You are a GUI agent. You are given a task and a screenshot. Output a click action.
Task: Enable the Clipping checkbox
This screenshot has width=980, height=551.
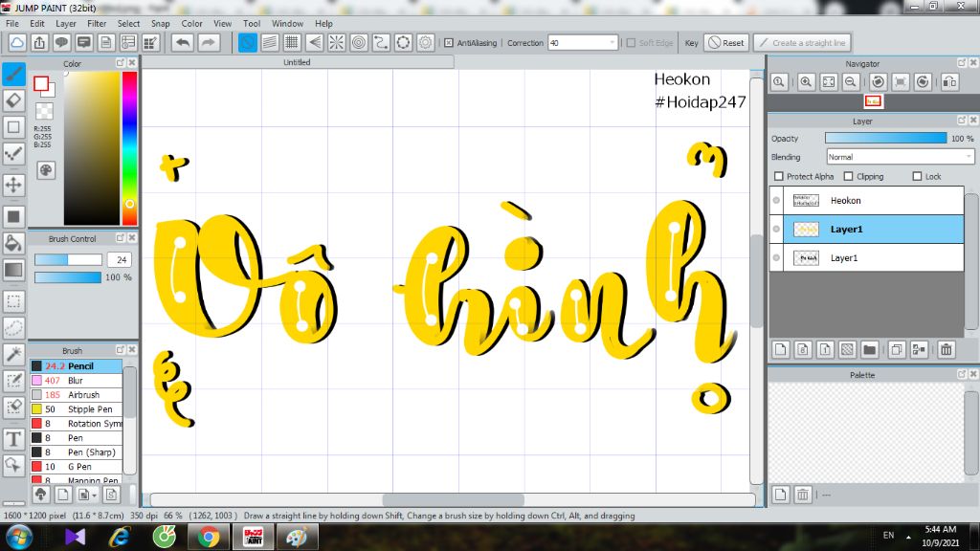(x=848, y=176)
